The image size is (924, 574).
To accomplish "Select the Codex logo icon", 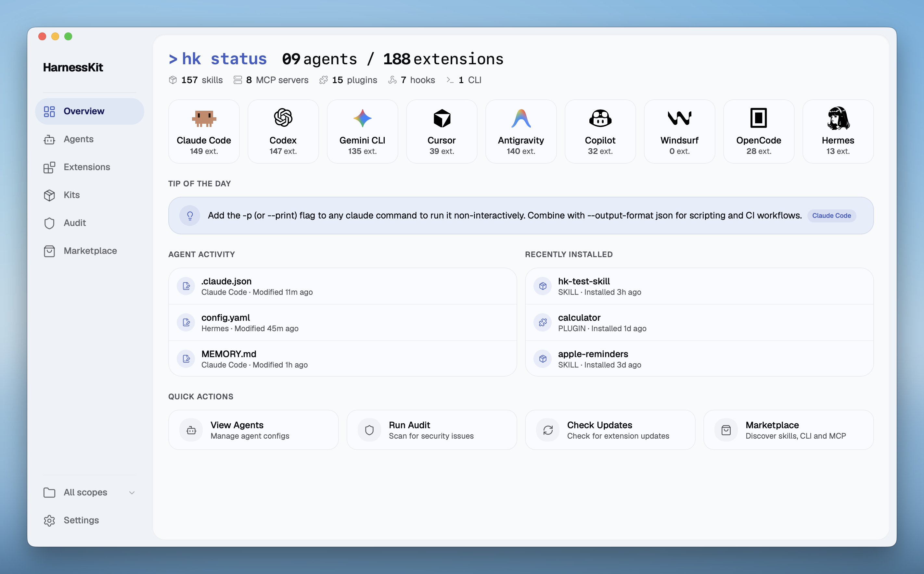I will coord(283,118).
